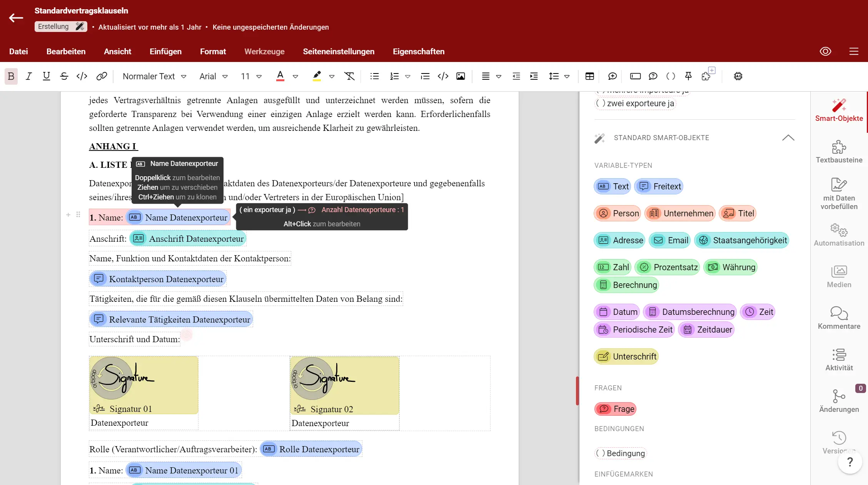Open the Format menu

pyautogui.click(x=213, y=51)
